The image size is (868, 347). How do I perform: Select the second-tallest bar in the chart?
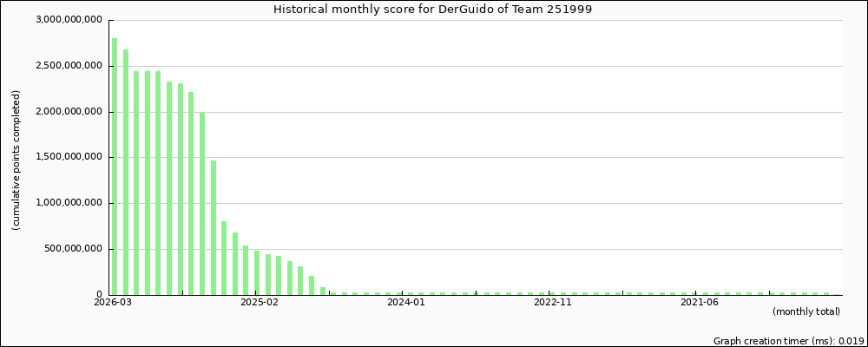click(x=126, y=172)
